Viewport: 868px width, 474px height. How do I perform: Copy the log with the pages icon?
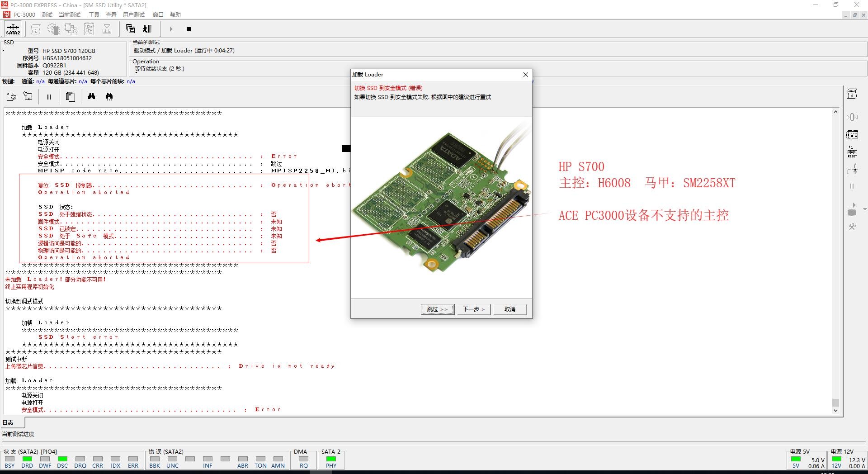point(70,96)
